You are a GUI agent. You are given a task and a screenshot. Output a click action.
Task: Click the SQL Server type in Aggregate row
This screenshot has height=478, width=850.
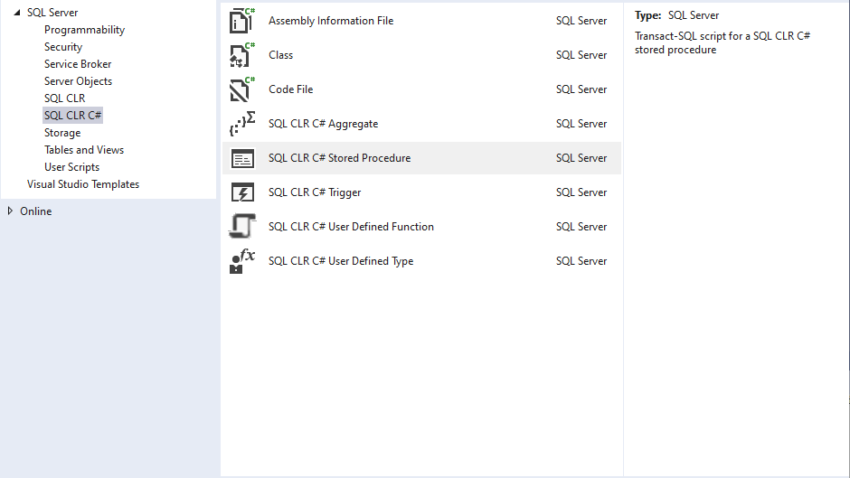tap(581, 124)
